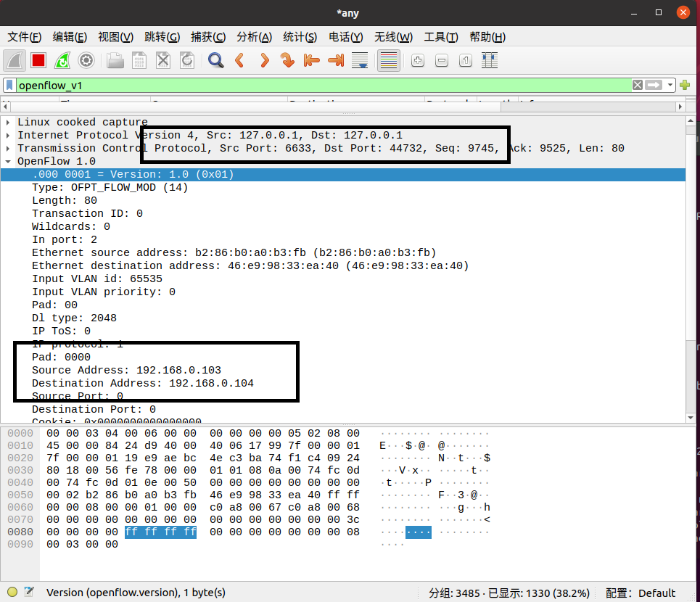Viewport: 700px width, 602px height.
Task: Click the details pane scrollbar up arrow
Action: point(690,120)
